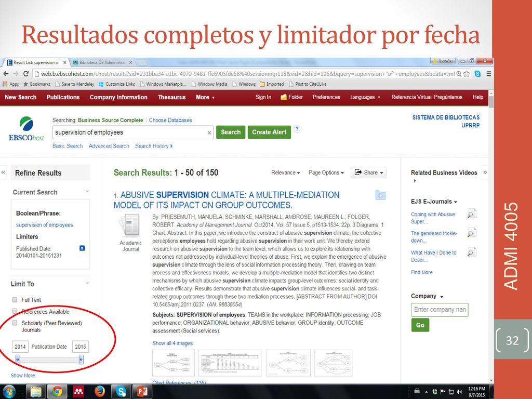Open Preferences in top bar

326,97
